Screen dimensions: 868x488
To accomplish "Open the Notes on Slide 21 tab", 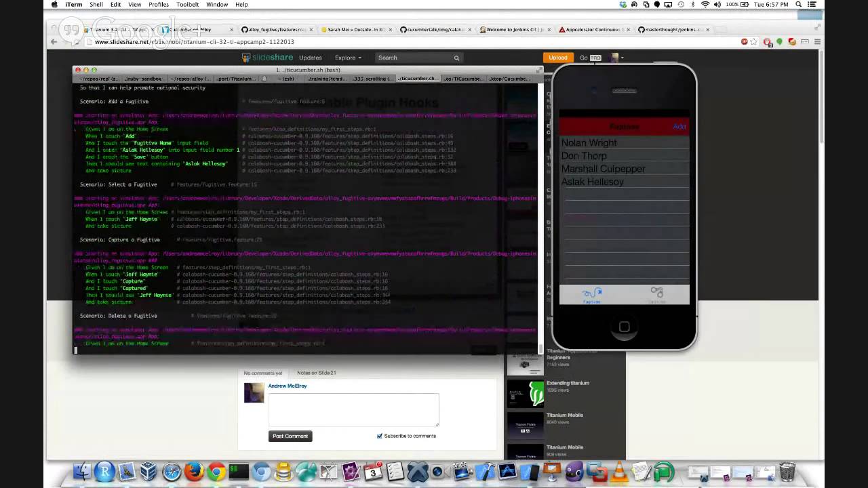I will tap(316, 373).
